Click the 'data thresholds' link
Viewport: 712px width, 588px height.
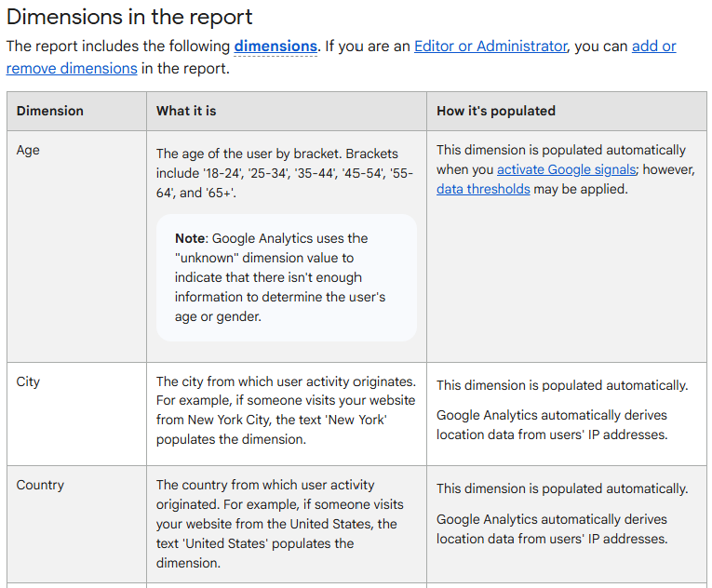[483, 189]
